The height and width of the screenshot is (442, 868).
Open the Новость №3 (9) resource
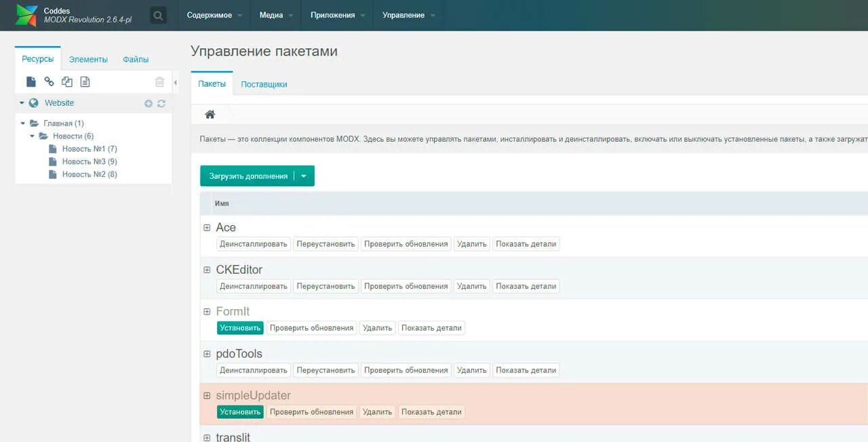tap(90, 161)
